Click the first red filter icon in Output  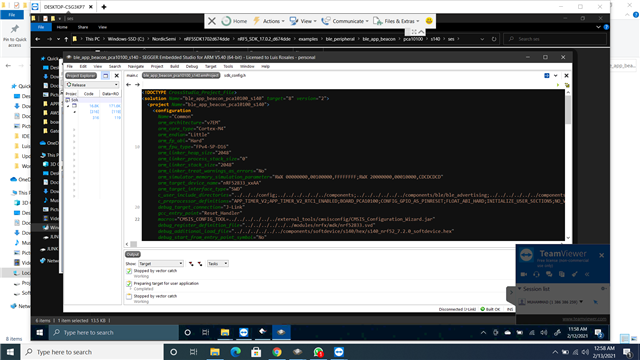tap(191, 264)
